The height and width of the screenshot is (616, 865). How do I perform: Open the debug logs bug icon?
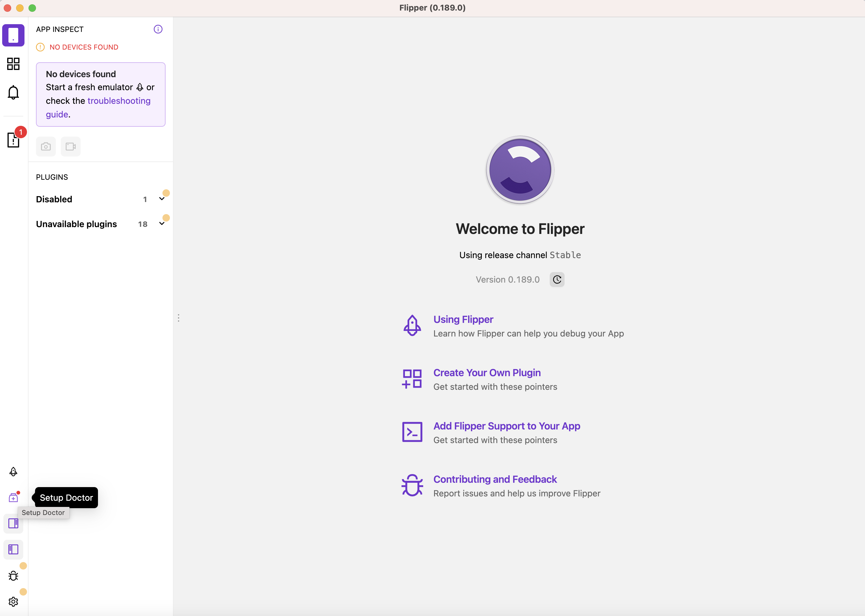pyautogui.click(x=13, y=575)
